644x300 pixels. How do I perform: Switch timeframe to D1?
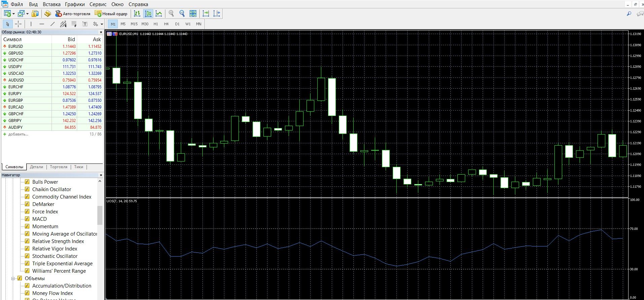[x=177, y=24]
